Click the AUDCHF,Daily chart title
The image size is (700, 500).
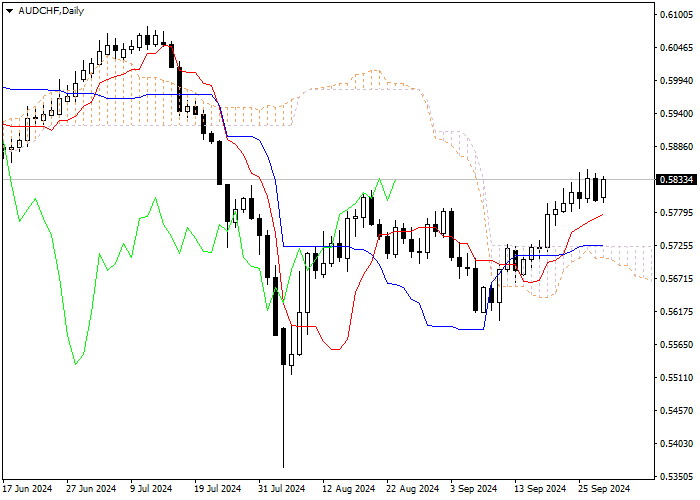(x=51, y=11)
